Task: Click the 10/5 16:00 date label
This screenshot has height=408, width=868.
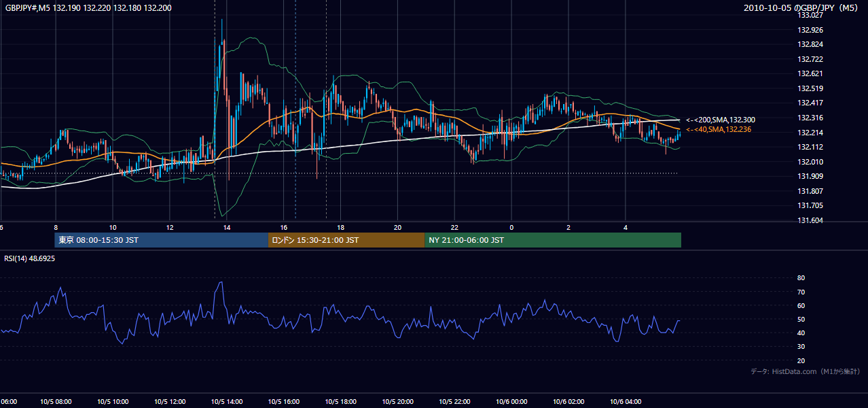Action: (x=284, y=402)
